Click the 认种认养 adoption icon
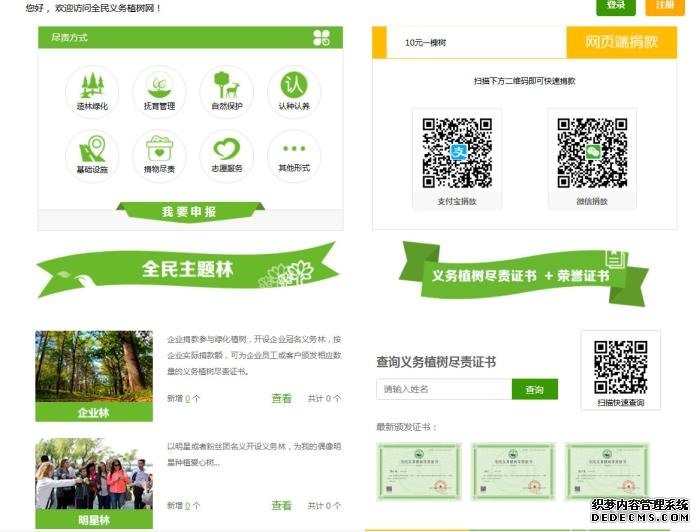Screen dimensions: 700x532 294,92
